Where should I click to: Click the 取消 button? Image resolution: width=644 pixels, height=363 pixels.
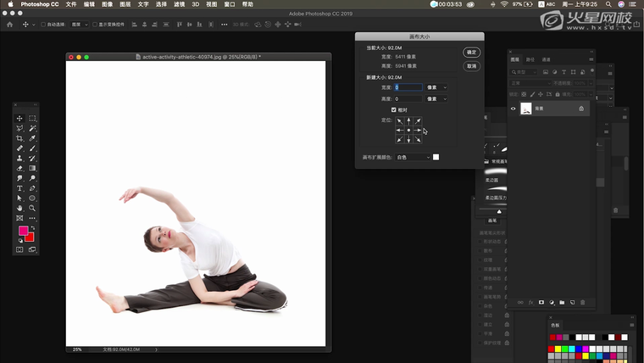coord(471,66)
